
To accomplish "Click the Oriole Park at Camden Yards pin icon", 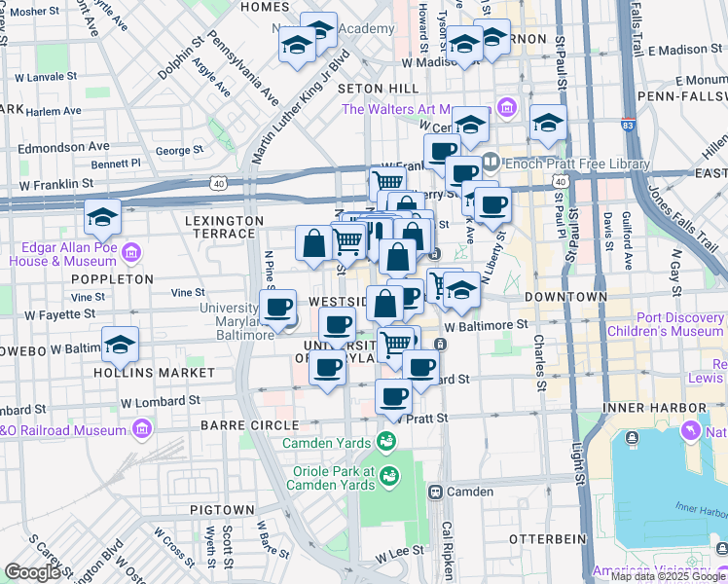I will pyautogui.click(x=390, y=478).
